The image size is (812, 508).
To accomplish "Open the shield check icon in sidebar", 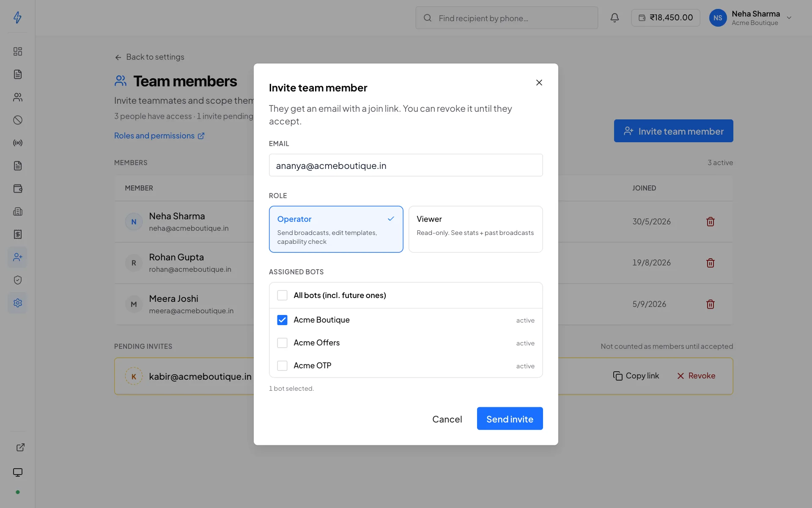I will click(x=17, y=280).
